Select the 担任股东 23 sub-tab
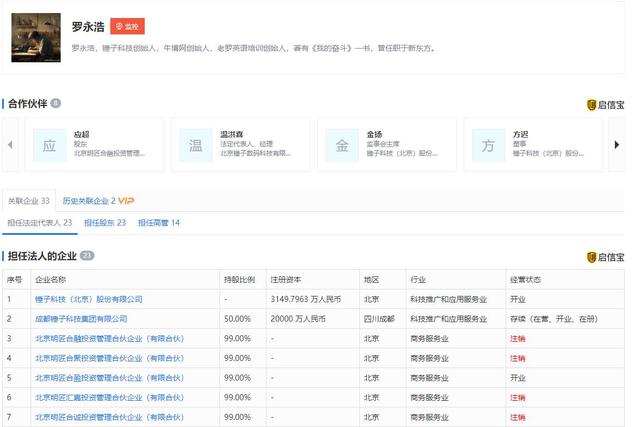 105,222
